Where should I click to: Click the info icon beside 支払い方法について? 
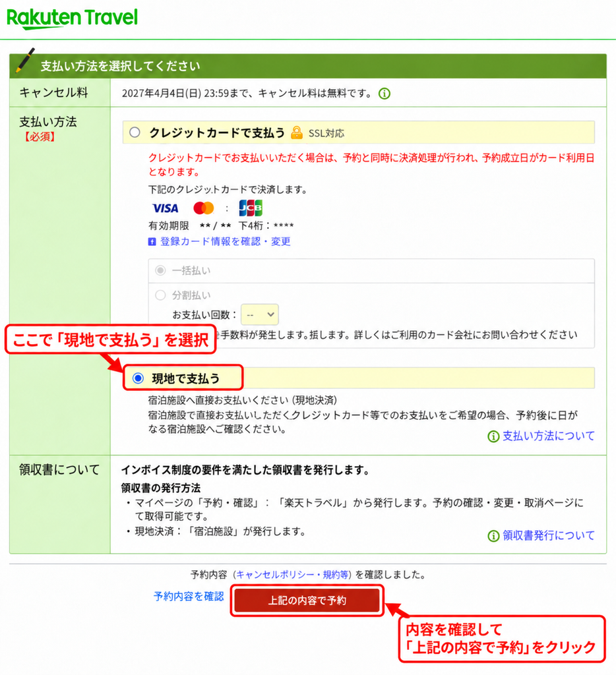click(493, 436)
